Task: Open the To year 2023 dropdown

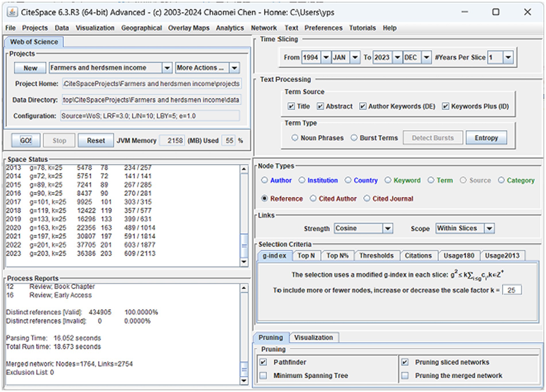Action: click(x=397, y=57)
